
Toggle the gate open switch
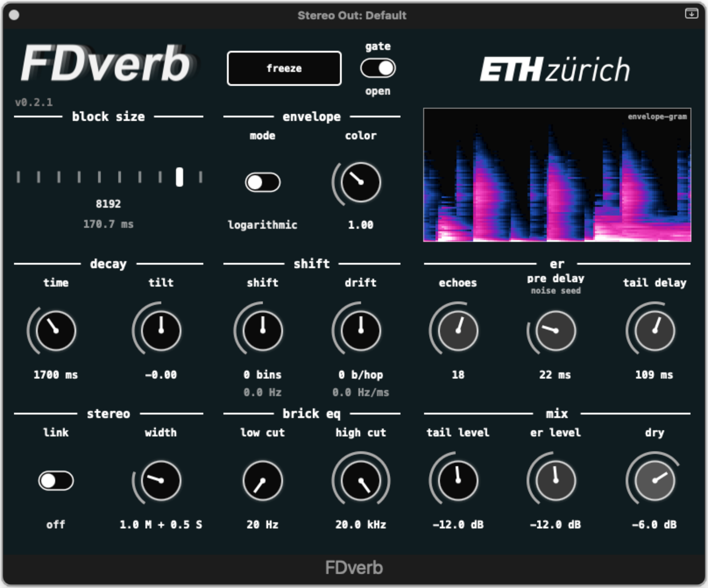[378, 68]
